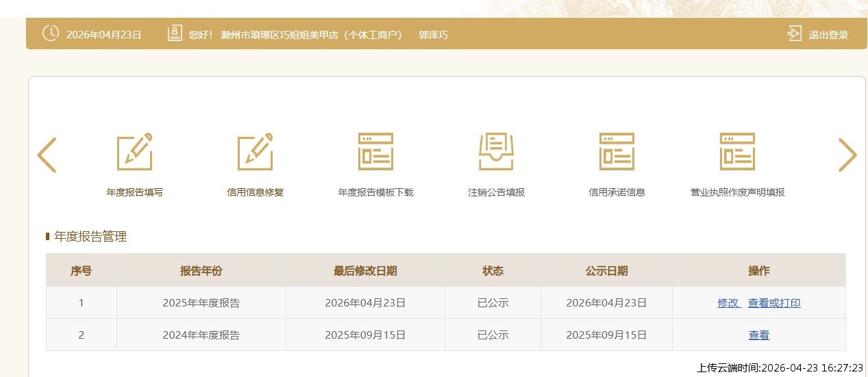This screenshot has width=868, height=377.
Task: Click the 公示日期 column header
Action: (606, 271)
